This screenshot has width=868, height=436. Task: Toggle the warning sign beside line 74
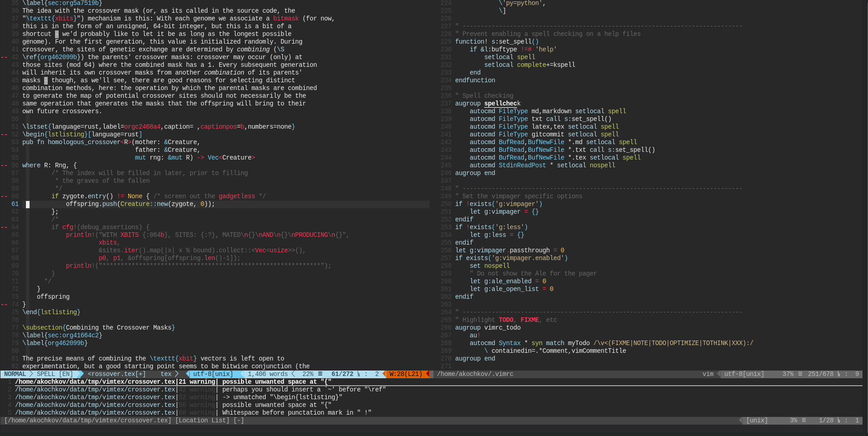pyautogui.click(x=4, y=305)
